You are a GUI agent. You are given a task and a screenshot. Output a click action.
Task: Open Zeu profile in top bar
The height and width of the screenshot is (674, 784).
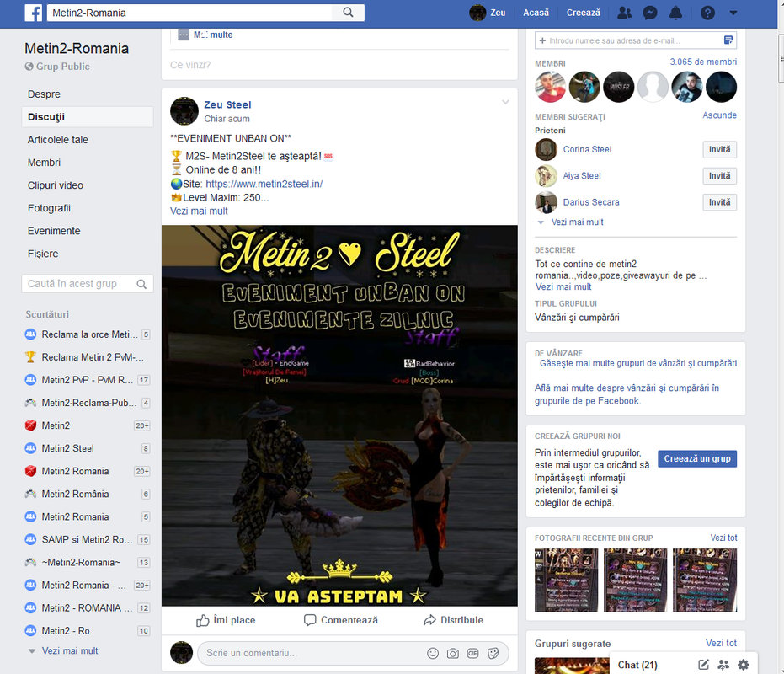pos(488,13)
